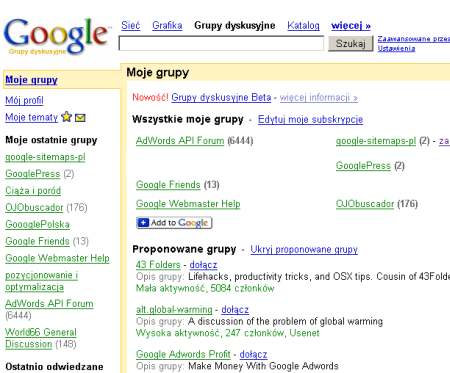This screenshot has width=450, height=373.
Task: Open Google Friends in main list
Action: [x=168, y=185]
